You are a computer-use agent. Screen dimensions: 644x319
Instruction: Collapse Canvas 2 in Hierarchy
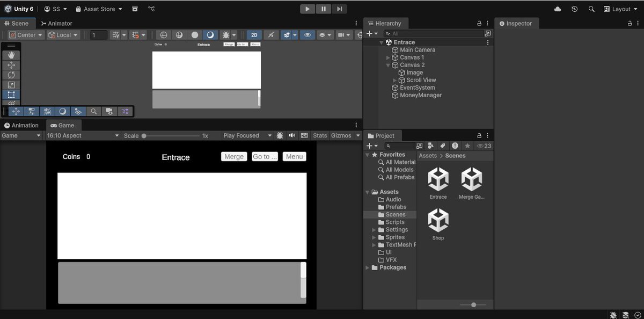tap(389, 65)
